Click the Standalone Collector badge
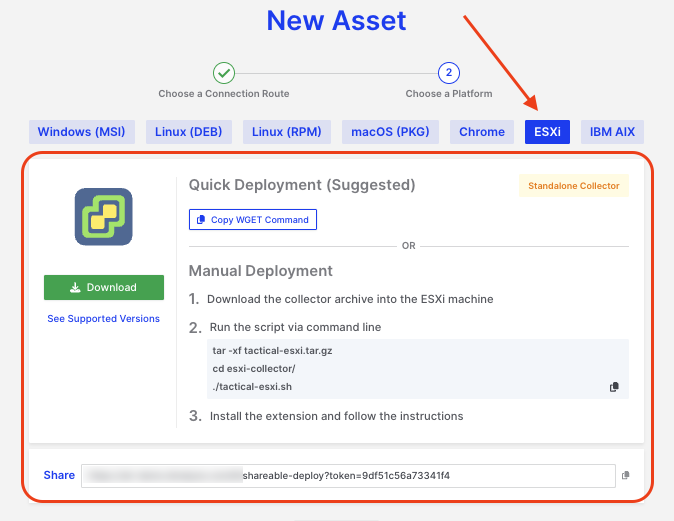The width and height of the screenshot is (674, 521). (574, 186)
